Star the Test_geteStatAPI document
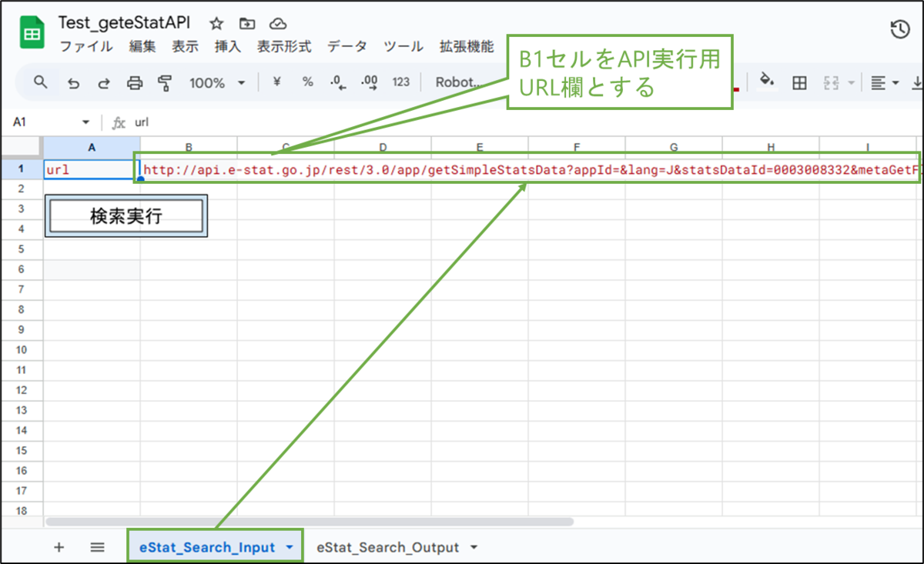 tap(216, 24)
